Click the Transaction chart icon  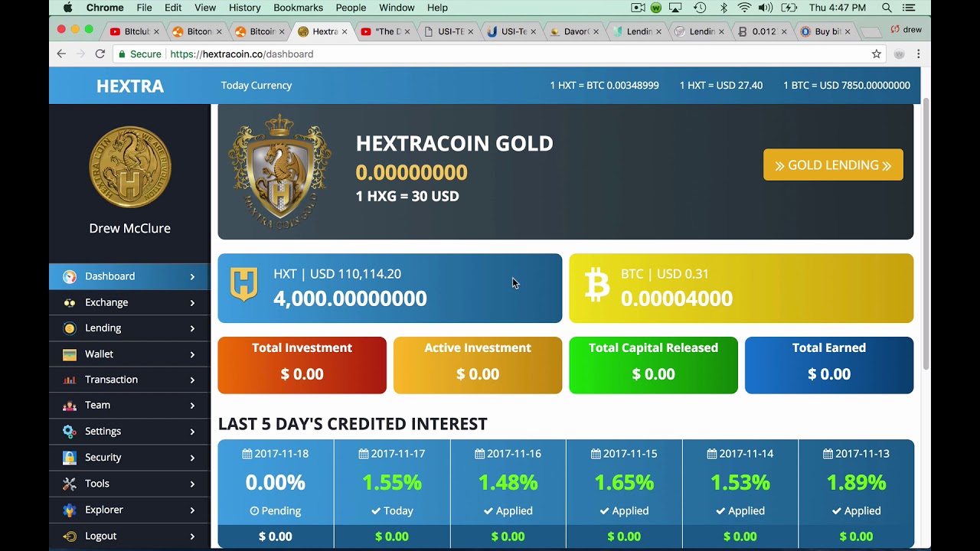(x=70, y=380)
